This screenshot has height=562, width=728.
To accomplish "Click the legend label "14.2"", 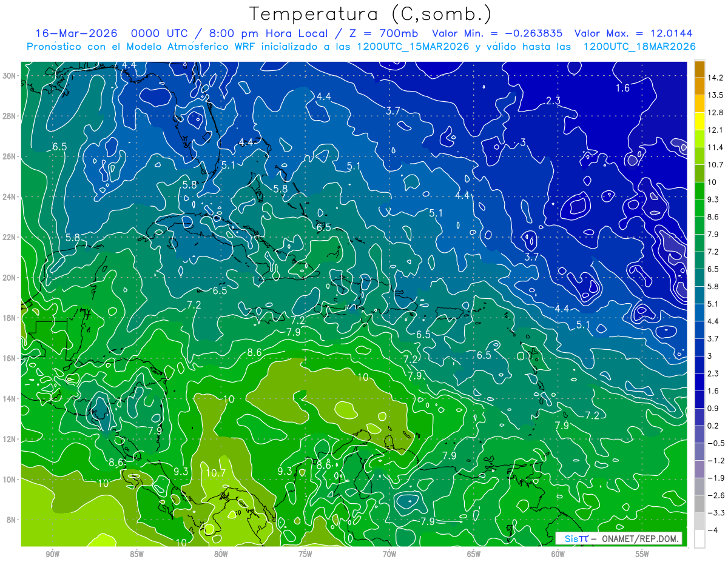I will [716, 78].
